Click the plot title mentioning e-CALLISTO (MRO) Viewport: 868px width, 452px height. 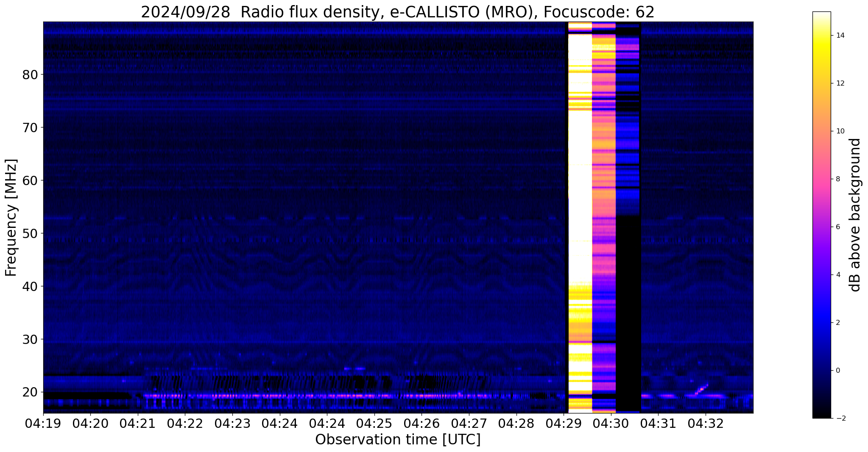398,12
